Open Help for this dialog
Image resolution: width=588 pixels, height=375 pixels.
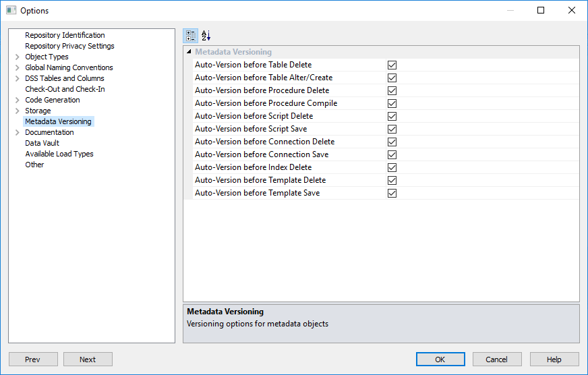click(554, 359)
